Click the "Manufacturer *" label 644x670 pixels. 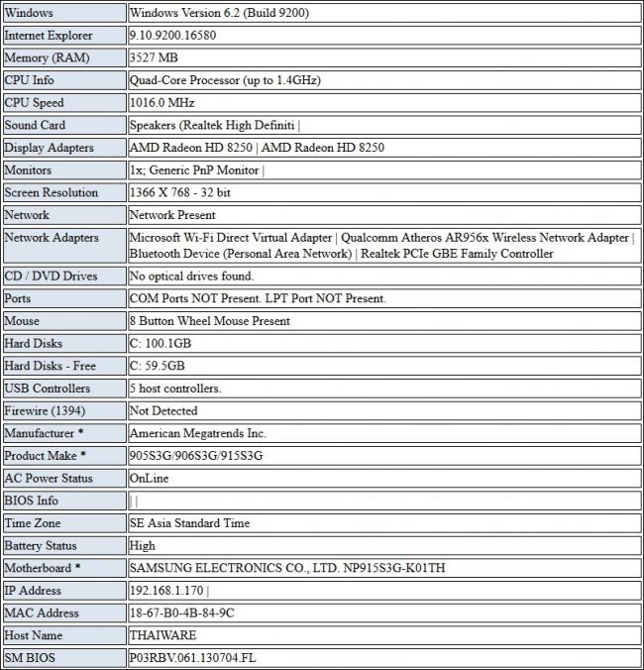click(x=44, y=433)
